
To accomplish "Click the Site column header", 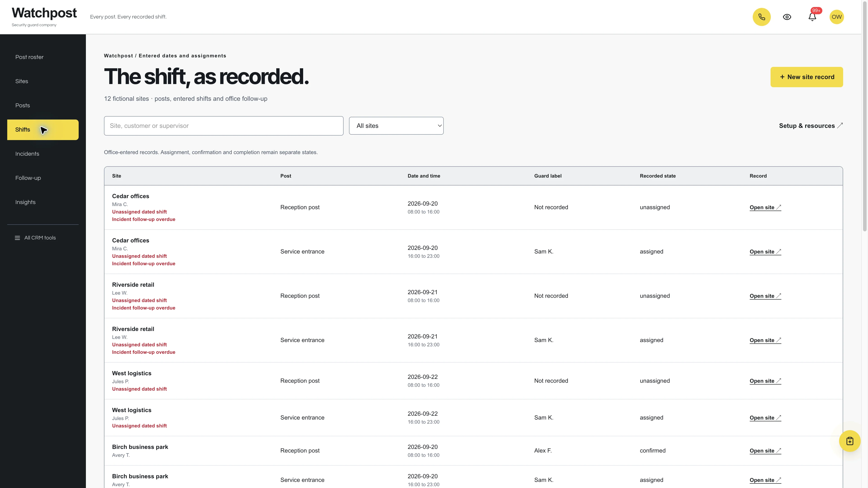I will click(x=117, y=176).
